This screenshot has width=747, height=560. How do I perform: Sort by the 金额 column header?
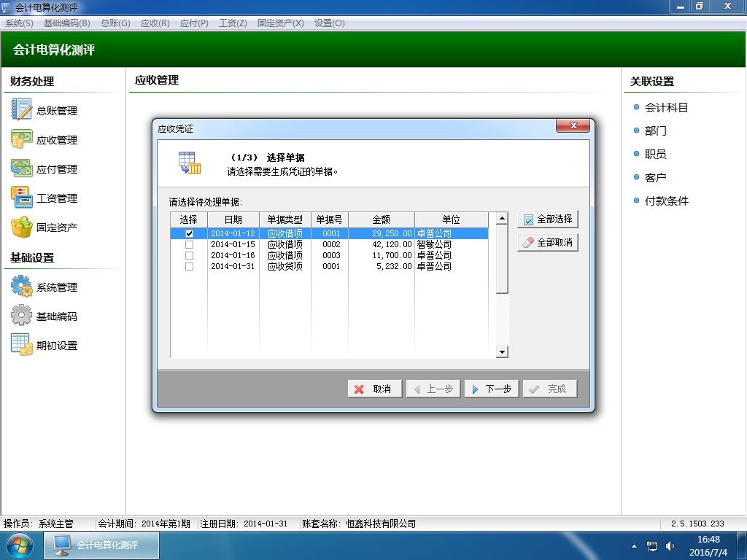coord(381,219)
